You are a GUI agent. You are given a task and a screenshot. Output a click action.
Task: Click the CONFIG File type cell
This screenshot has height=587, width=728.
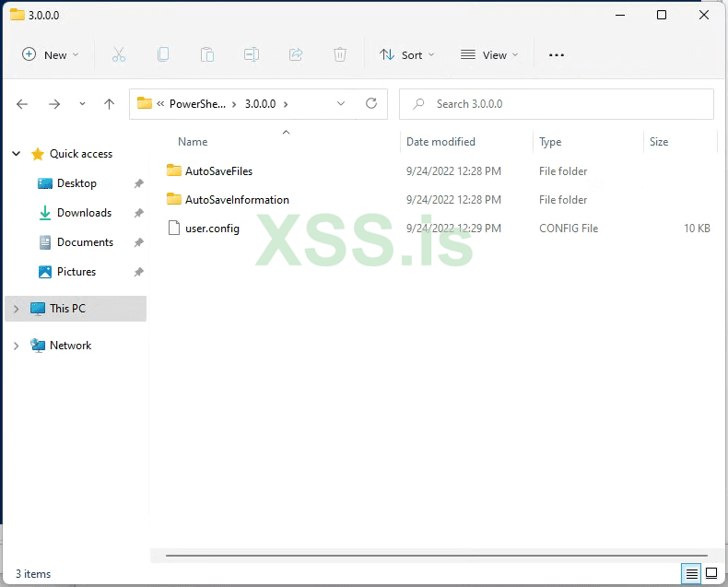click(x=569, y=229)
